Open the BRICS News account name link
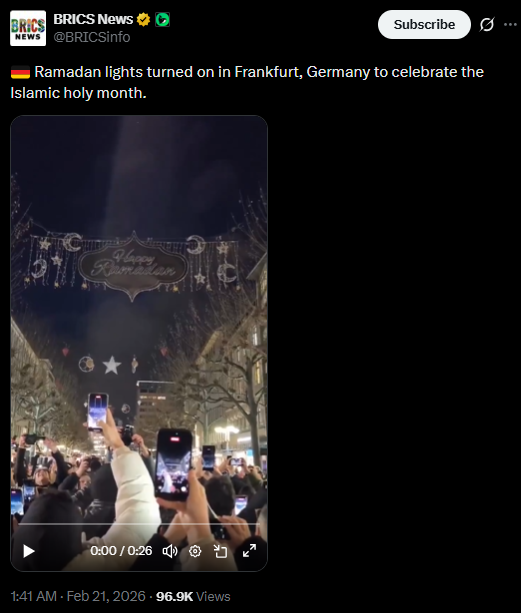 pos(93,19)
